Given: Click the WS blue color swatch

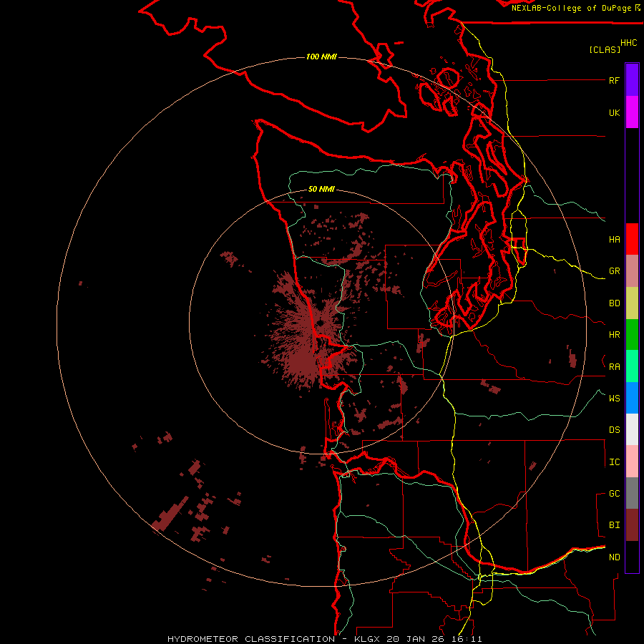Looking at the screenshot, I should pos(632,398).
